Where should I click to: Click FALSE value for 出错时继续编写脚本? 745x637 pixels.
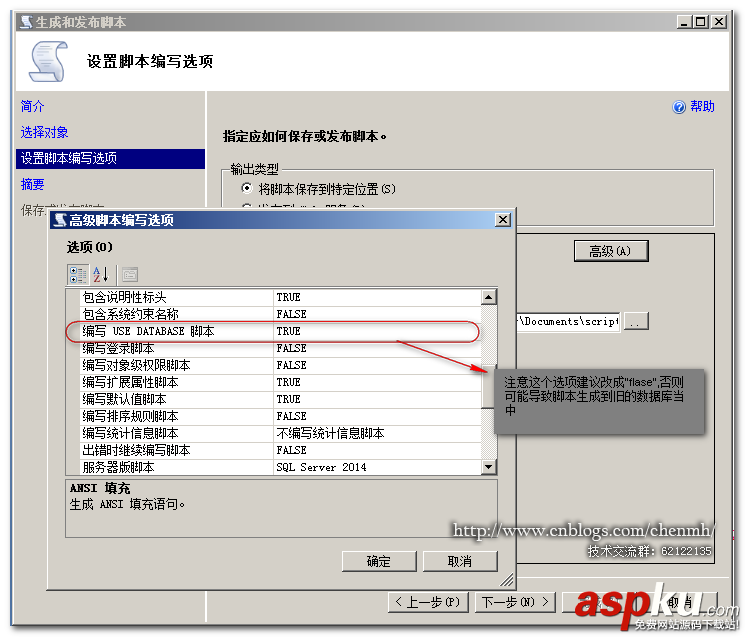coord(377,450)
